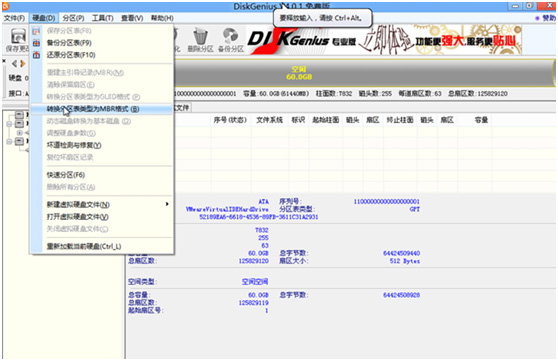558x361 pixels.
Task: Click the 标识 column header
Action: pyautogui.click(x=298, y=120)
